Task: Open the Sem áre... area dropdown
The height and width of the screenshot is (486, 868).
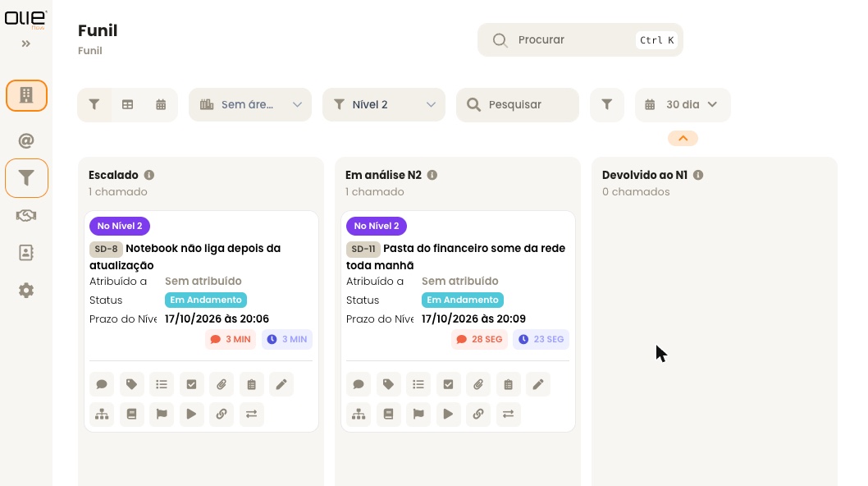Action: click(250, 105)
